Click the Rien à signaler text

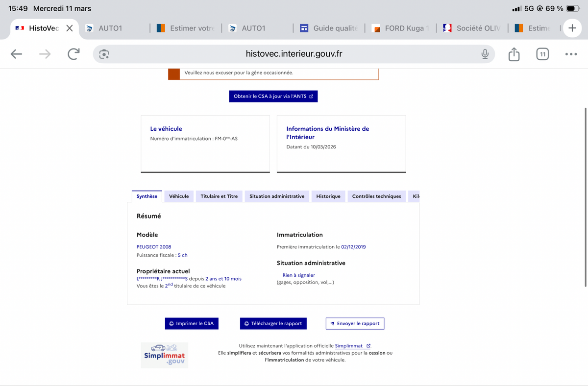pos(298,275)
